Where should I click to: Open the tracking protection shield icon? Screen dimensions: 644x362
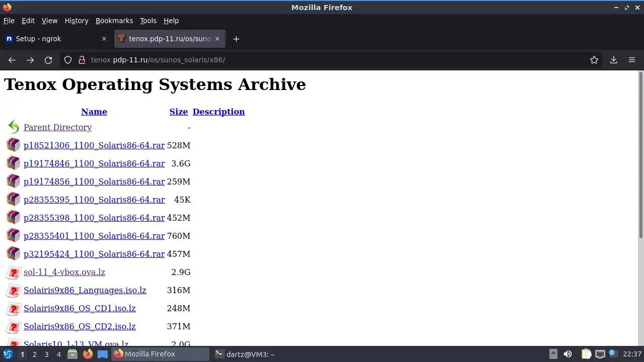click(x=68, y=60)
